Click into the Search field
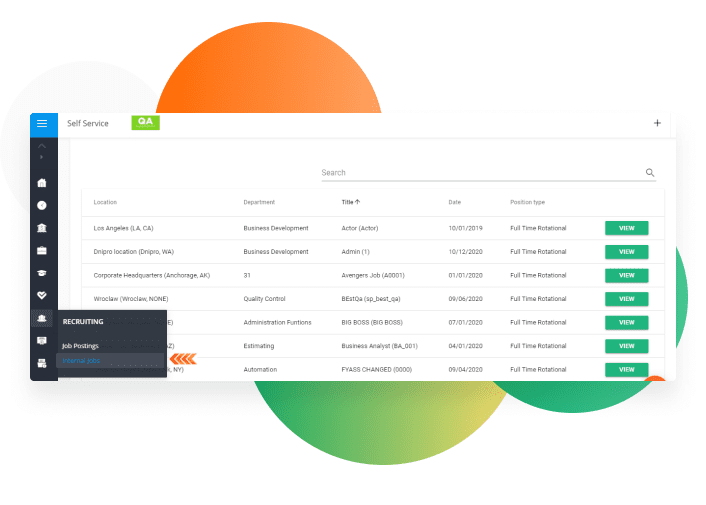The height and width of the screenshot is (505, 706). coord(480,173)
